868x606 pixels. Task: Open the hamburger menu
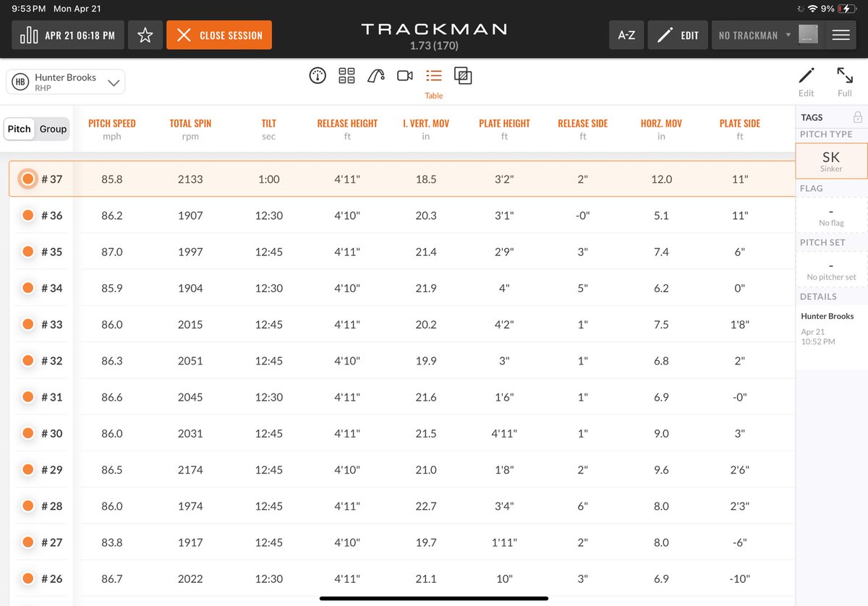pyautogui.click(x=841, y=35)
